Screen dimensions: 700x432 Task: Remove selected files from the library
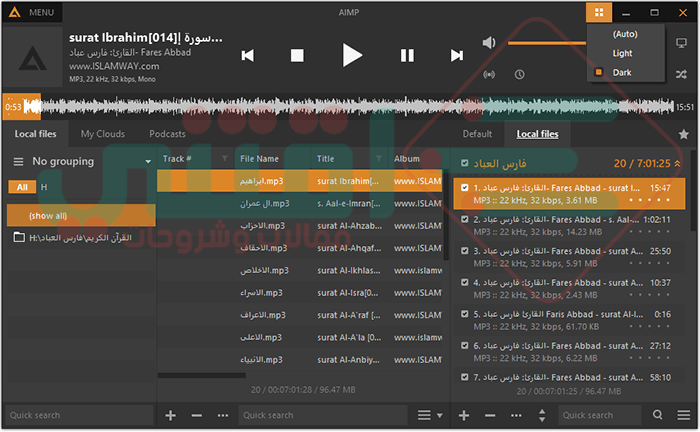click(x=196, y=415)
